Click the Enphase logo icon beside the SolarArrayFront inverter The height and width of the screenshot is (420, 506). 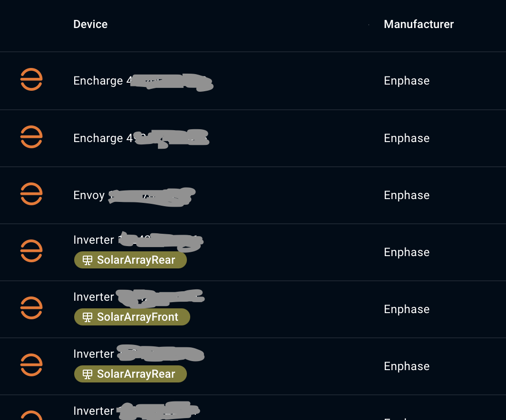pyautogui.click(x=31, y=308)
